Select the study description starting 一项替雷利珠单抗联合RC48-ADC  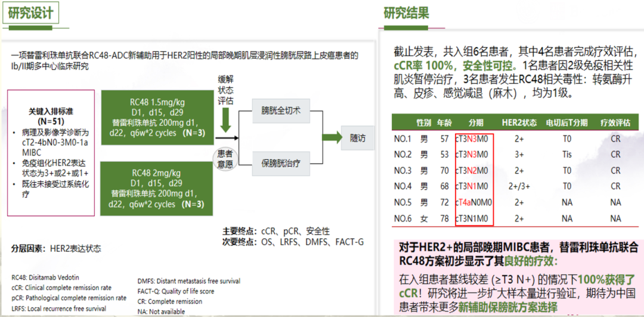[184, 60]
